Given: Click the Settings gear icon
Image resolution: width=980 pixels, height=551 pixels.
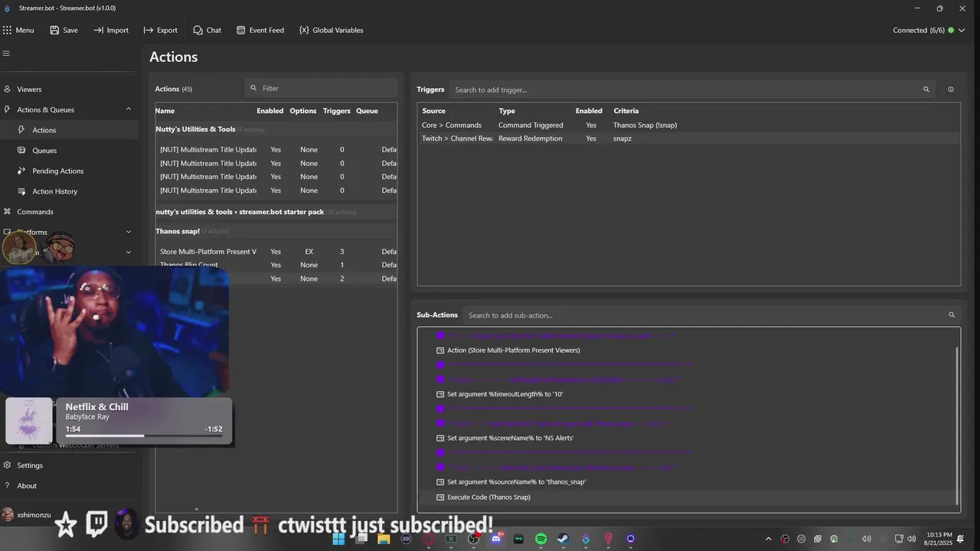Looking at the screenshot, I should (x=7, y=465).
